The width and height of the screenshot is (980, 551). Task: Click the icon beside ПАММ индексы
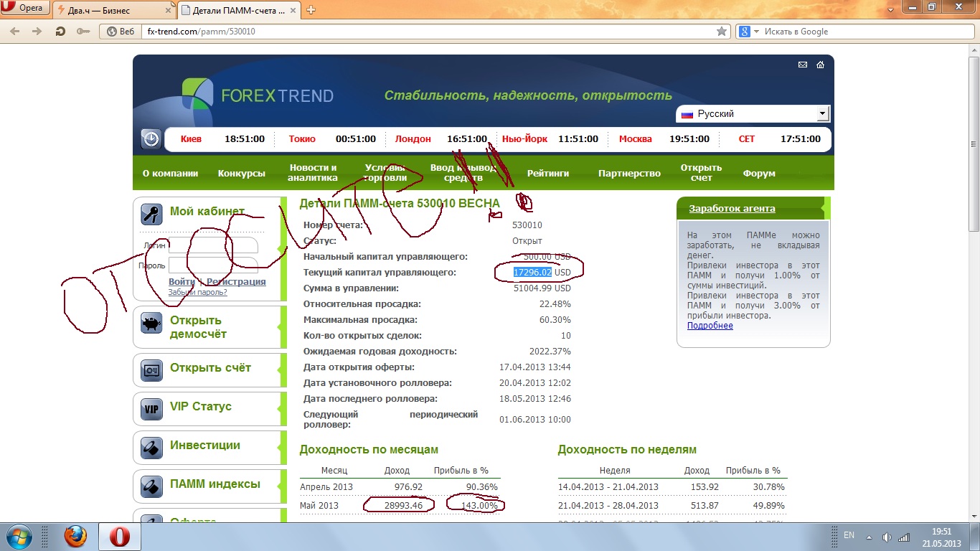click(x=151, y=487)
